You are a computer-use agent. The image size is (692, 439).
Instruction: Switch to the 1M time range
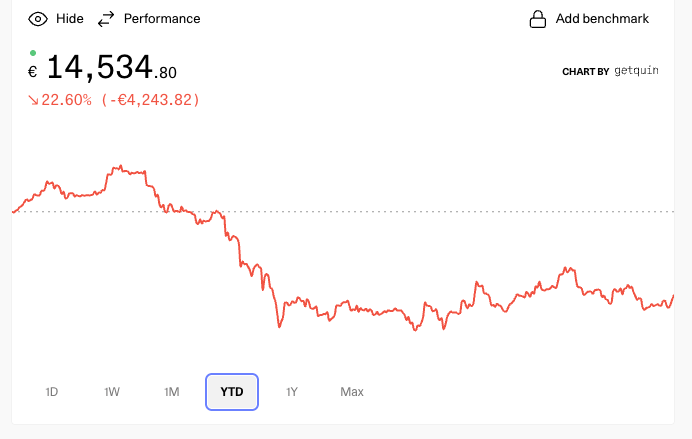click(x=172, y=392)
